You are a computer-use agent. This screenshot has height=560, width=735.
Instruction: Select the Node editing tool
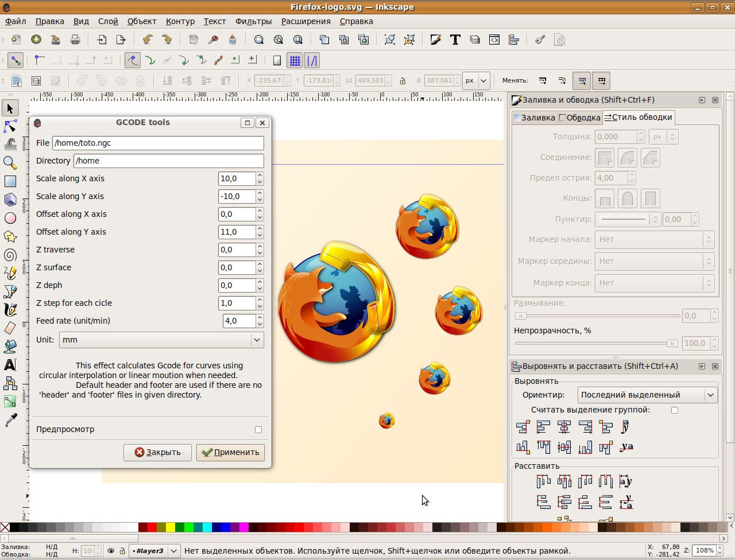10,126
